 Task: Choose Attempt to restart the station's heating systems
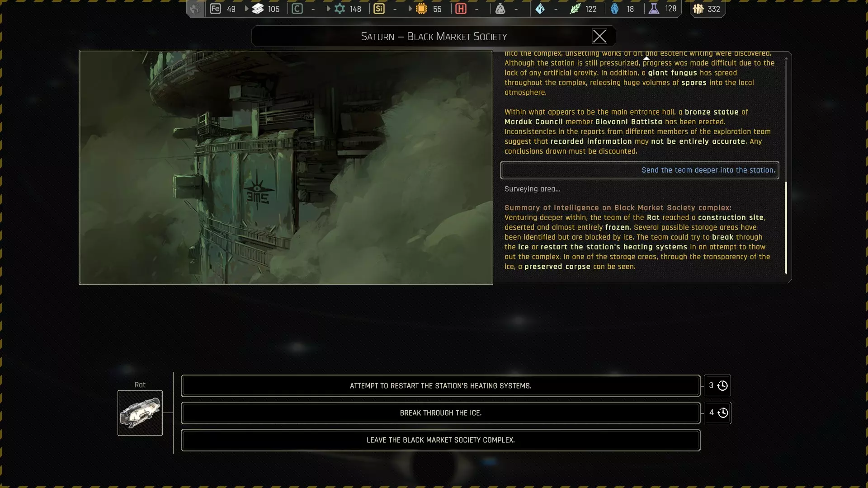(440, 386)
